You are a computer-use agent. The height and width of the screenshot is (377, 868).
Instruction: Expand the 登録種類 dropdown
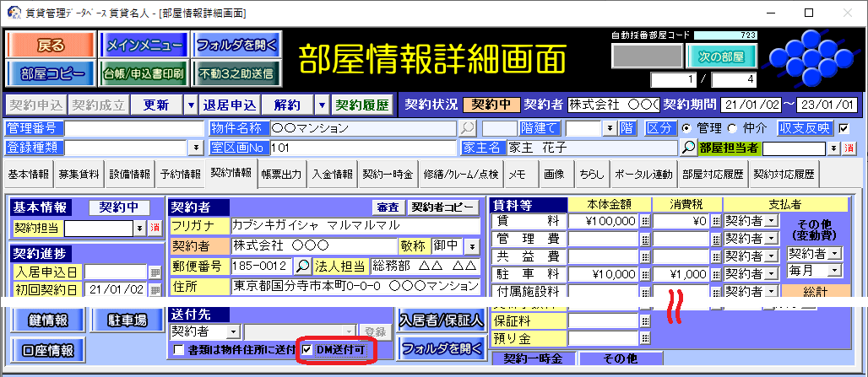tap(197, 148)
